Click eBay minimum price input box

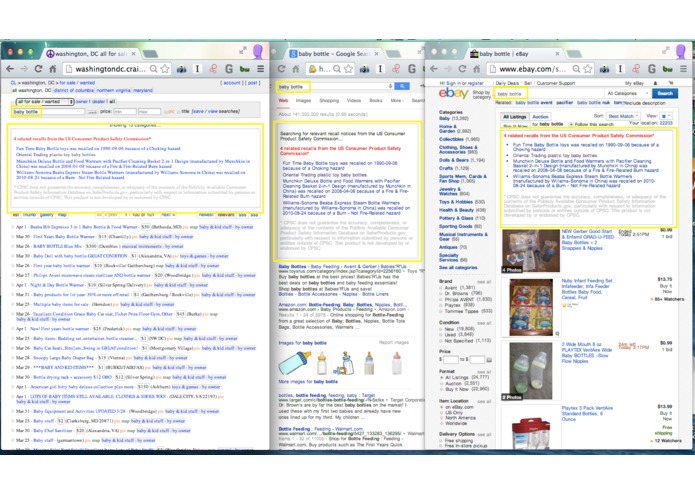450,359
